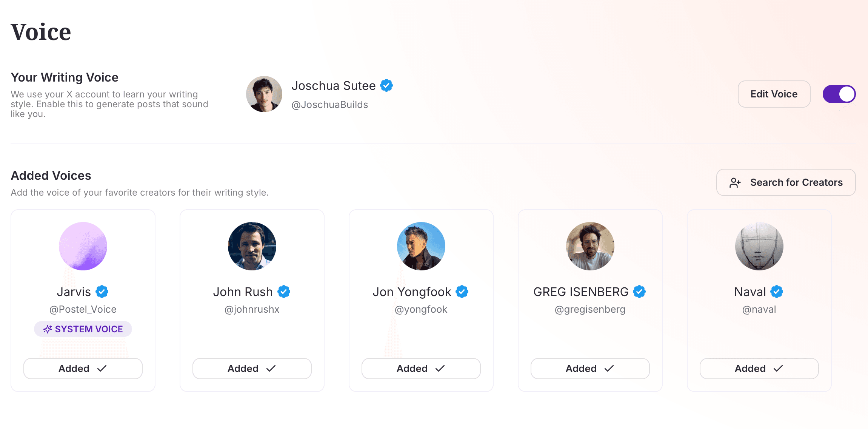
Task: Open Search for Creators
Action: (786, 182)
